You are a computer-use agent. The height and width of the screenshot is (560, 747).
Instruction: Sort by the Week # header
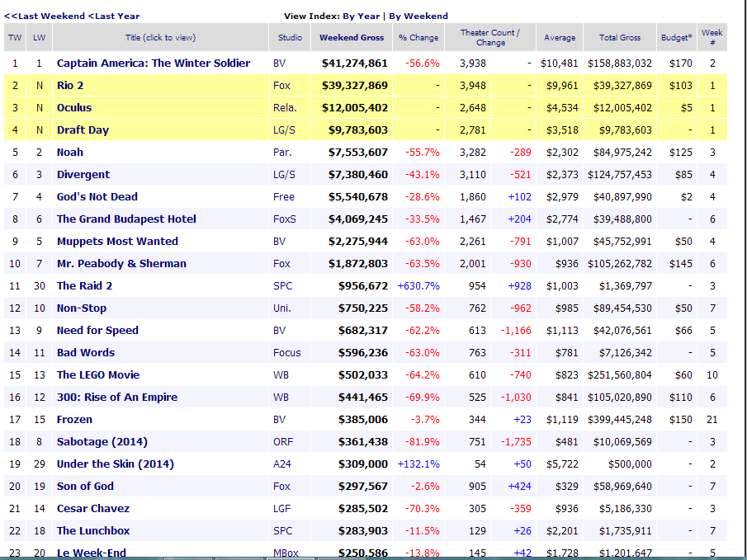coord(712,38)
